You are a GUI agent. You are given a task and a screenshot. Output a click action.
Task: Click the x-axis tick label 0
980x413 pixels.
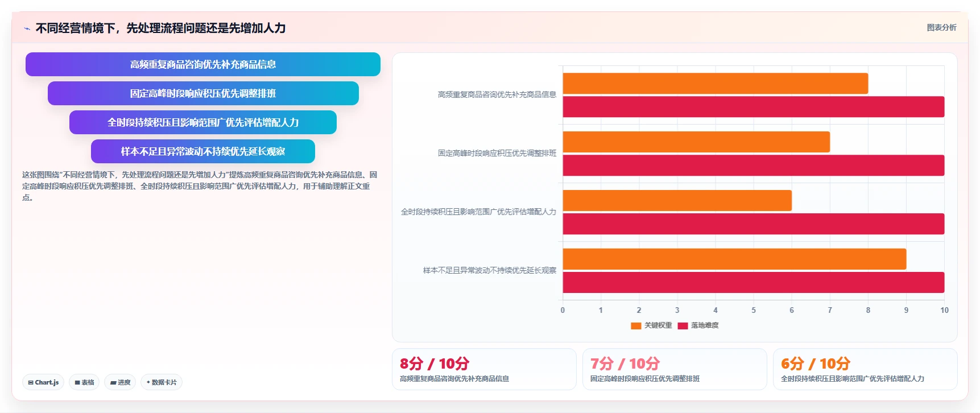[x=563, y=310]
